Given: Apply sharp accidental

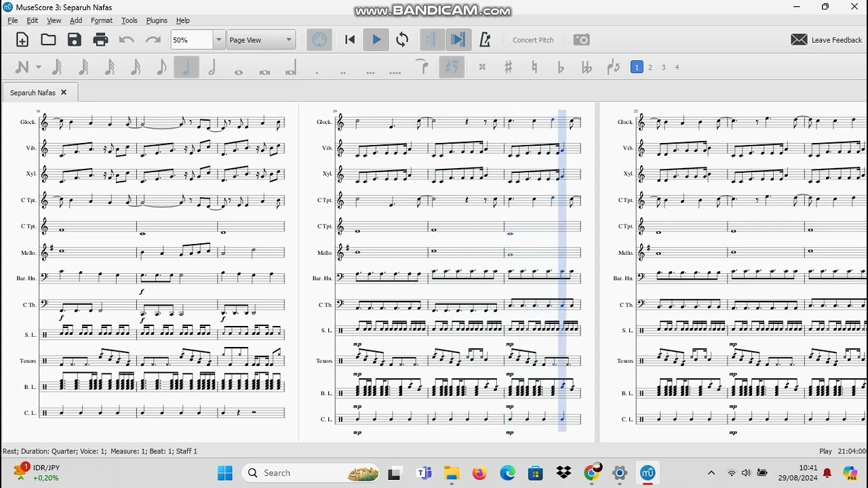Looking at the screenshot, I should click(508, 67).
